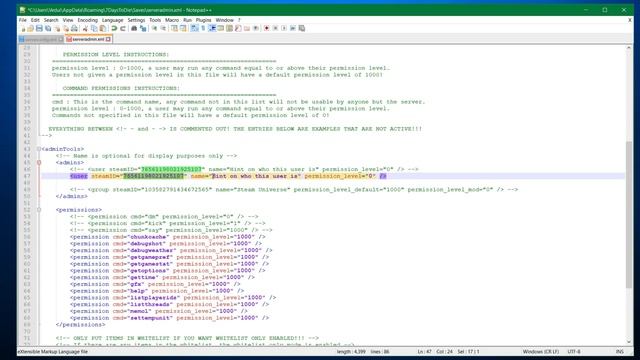This screenshot has height=360, width=640.
Task: Create a new document with the New toolbar icon
Action: (22, 29)
